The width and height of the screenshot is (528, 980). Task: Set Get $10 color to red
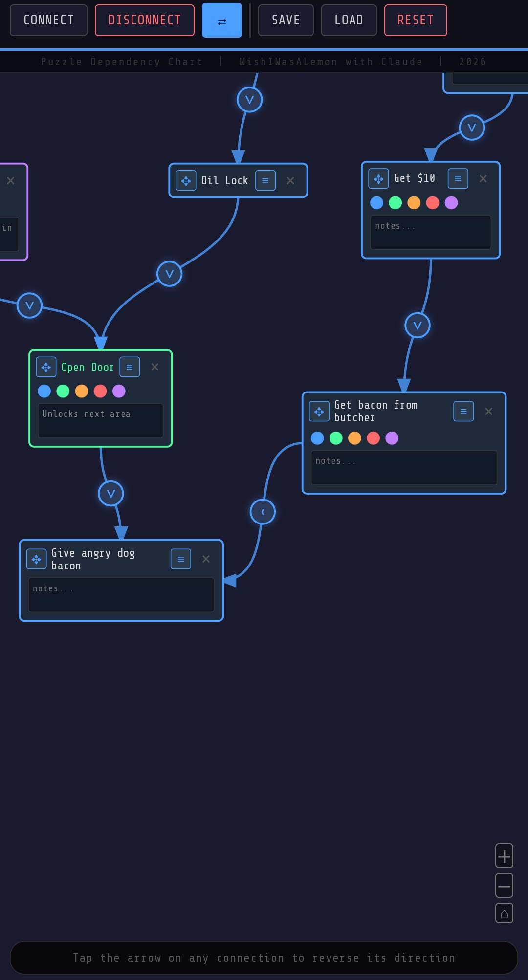coord(433,203)
